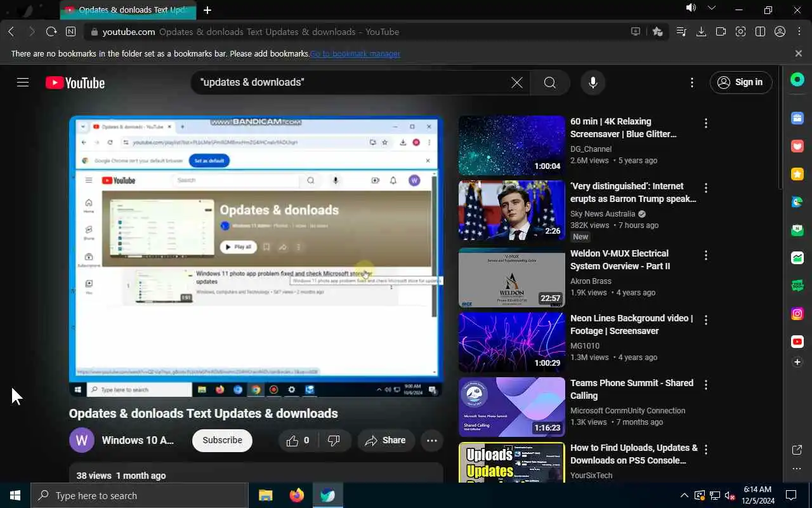
Task: Open the Teams Phone Summit thumbnail
Action: click(x=512, y=407)
